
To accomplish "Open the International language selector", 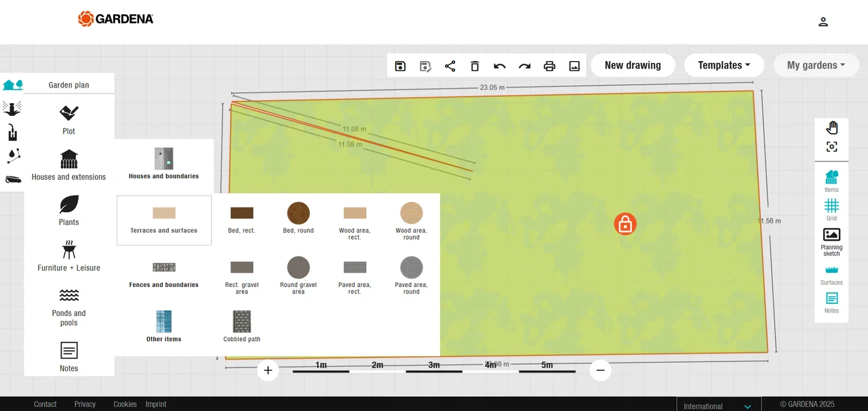I will tap(718, 406).
